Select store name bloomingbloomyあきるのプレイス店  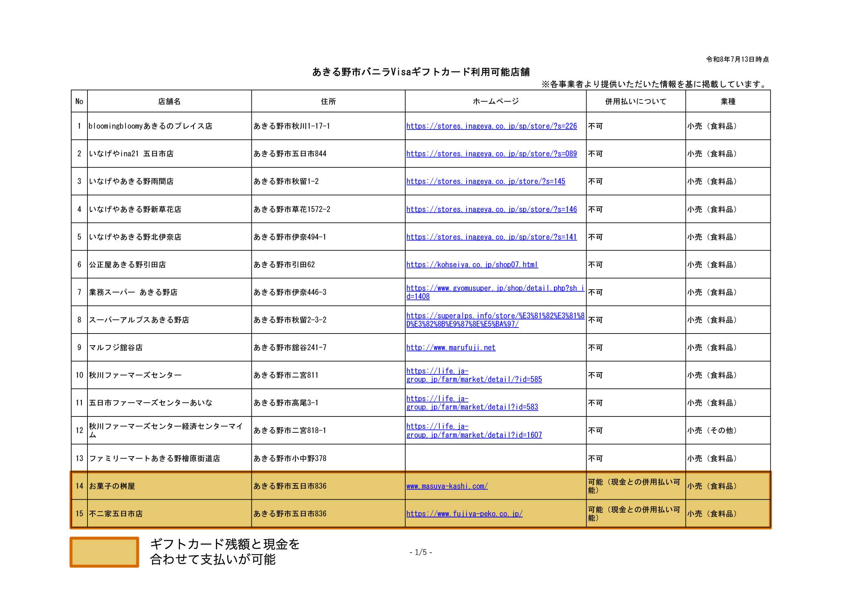pos(150,126)
